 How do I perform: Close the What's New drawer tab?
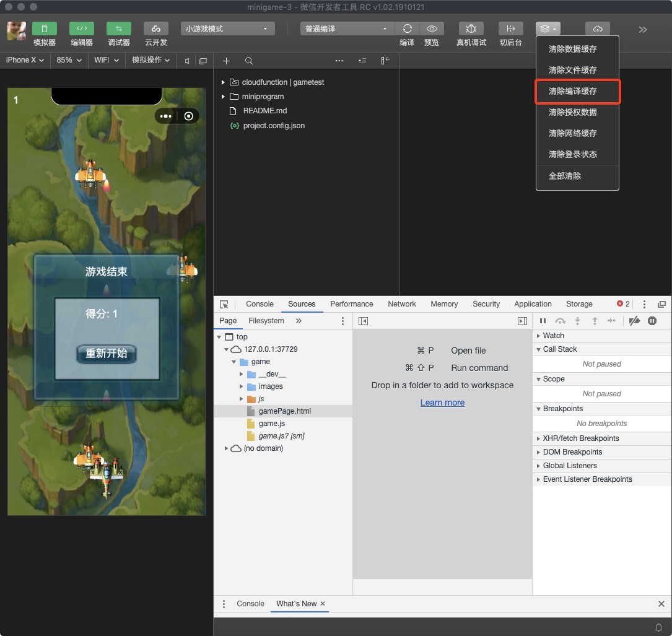pyautogui.click(x=323, y=603)
